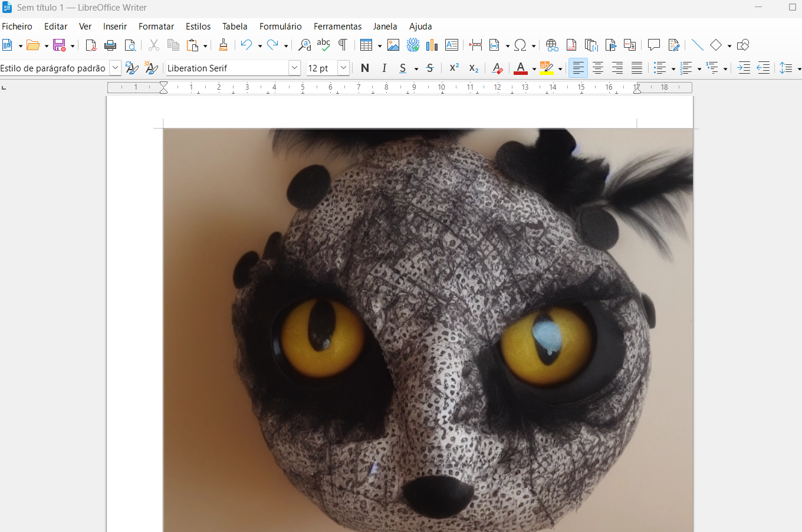The image size is (802, 532).
Task: Open Find and Replace tool
Action: (304, 45)
